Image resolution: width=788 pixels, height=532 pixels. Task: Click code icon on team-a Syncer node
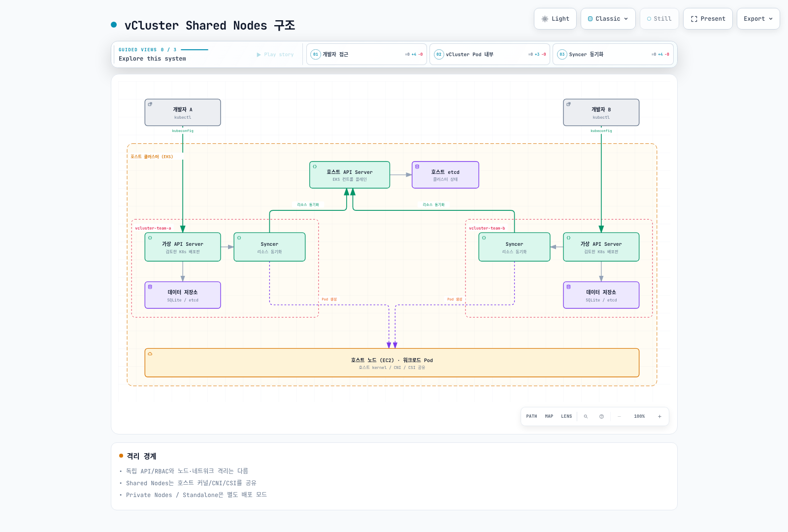coord(239,238)
